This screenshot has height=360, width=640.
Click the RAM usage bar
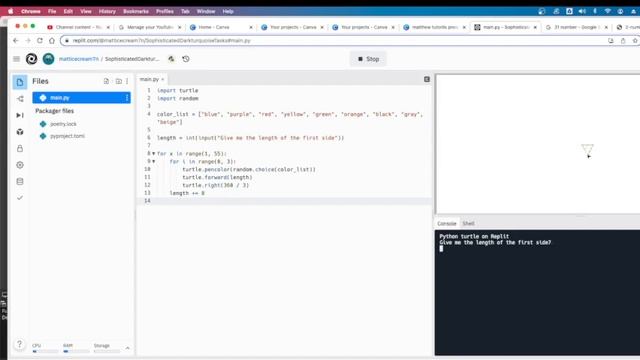pos(76,351)
